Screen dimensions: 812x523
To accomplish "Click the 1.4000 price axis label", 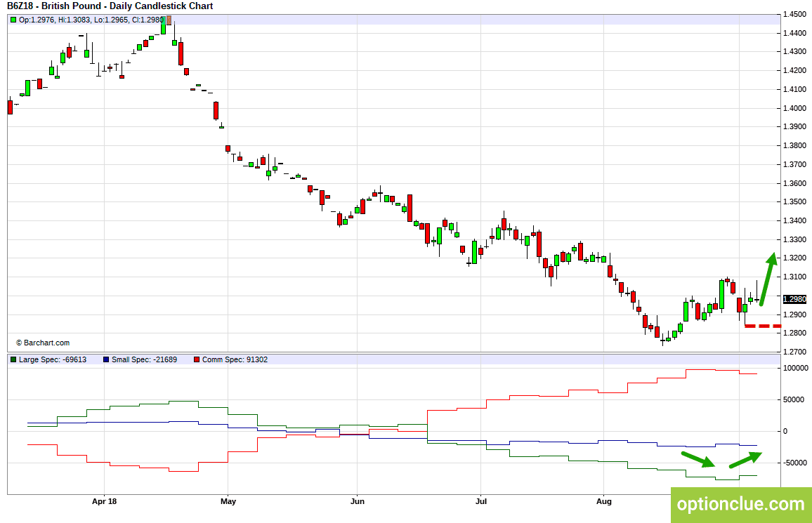I will tap(795, 108).
